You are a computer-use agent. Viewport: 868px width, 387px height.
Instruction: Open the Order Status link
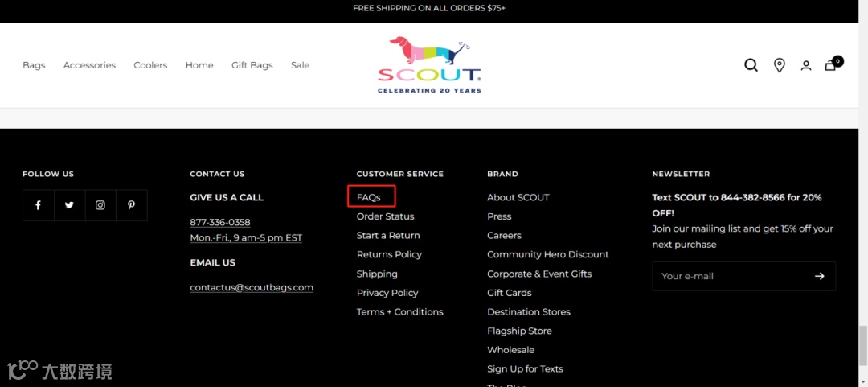pyautogui.click(x=385, y=216)
